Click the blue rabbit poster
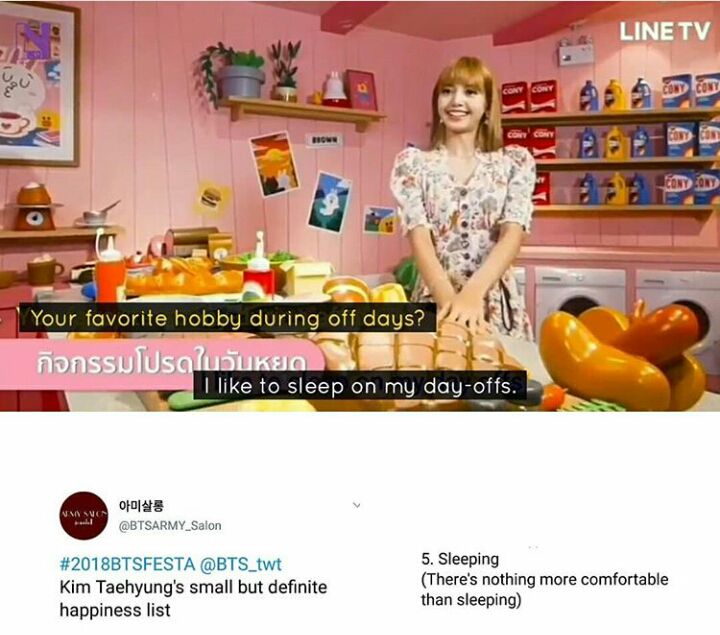The height and width of the screenshot is (635, 720). (329, 202)
